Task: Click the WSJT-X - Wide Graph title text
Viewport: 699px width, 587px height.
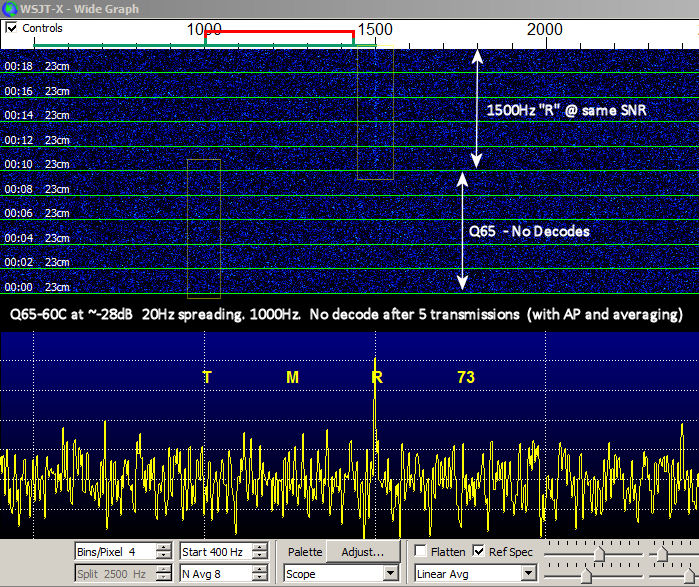Action: [x=79, y=9]
